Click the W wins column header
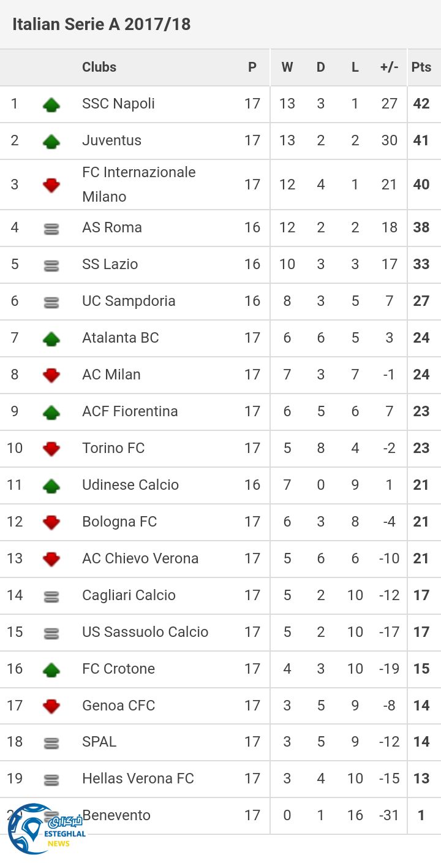The height and width of the screenshot is (868, 441). click(x=287, y=67)
